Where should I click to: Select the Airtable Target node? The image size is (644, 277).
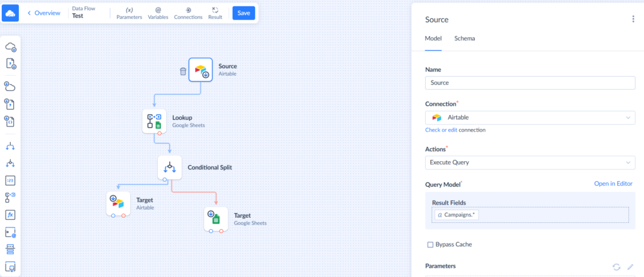click(118, 203)
